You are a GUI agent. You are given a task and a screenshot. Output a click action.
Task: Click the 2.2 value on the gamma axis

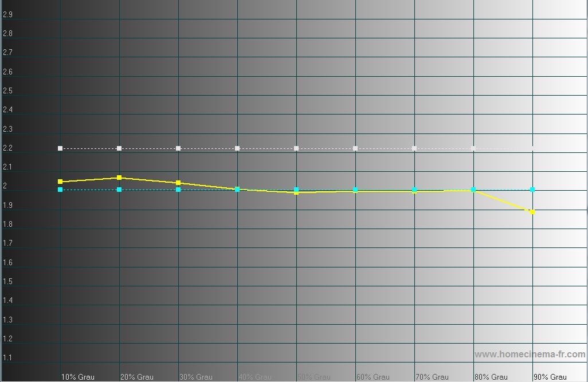pyautogui.click(x=8, y=148)
